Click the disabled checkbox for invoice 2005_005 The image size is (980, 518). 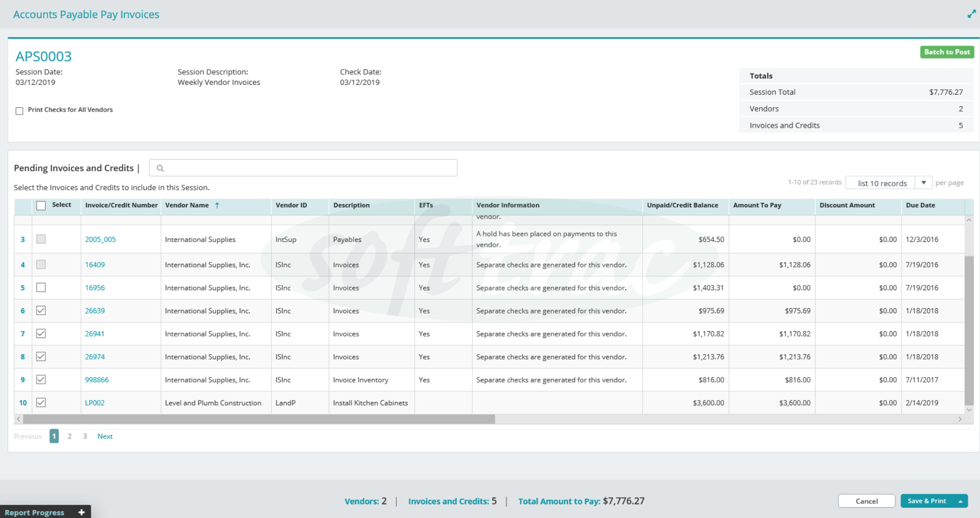point(41,239)
